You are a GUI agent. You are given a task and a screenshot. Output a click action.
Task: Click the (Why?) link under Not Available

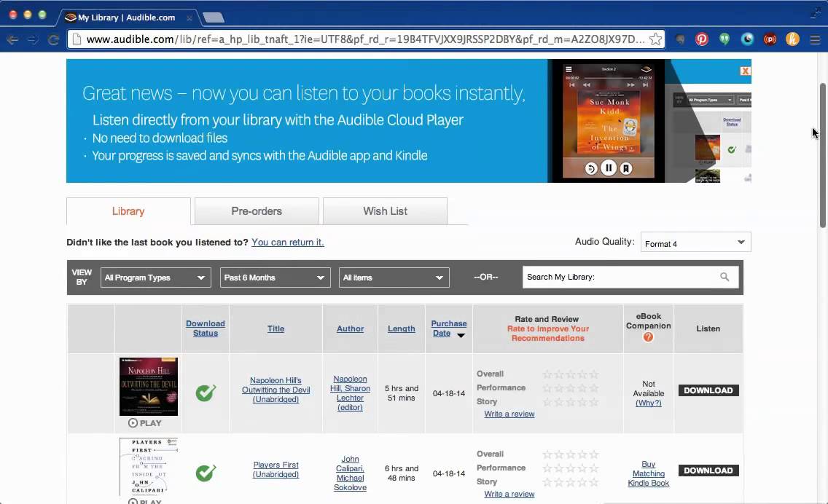tap(649, 403)
